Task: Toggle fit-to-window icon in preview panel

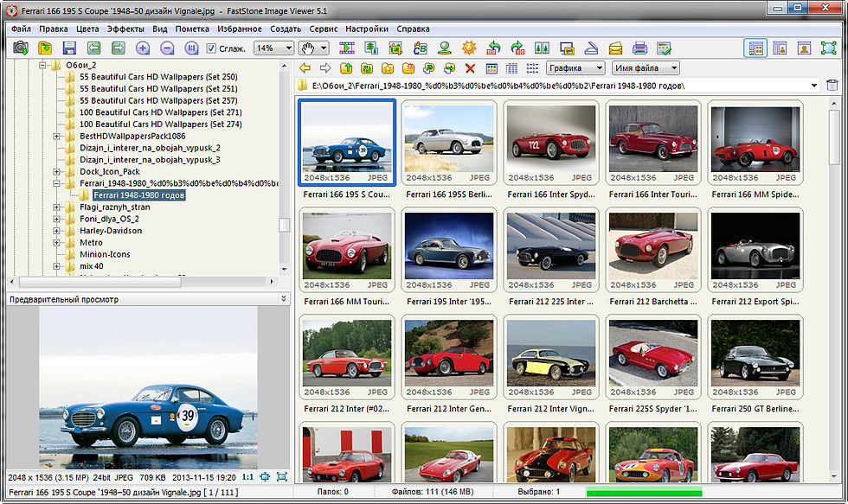Action: pos(265,477)
